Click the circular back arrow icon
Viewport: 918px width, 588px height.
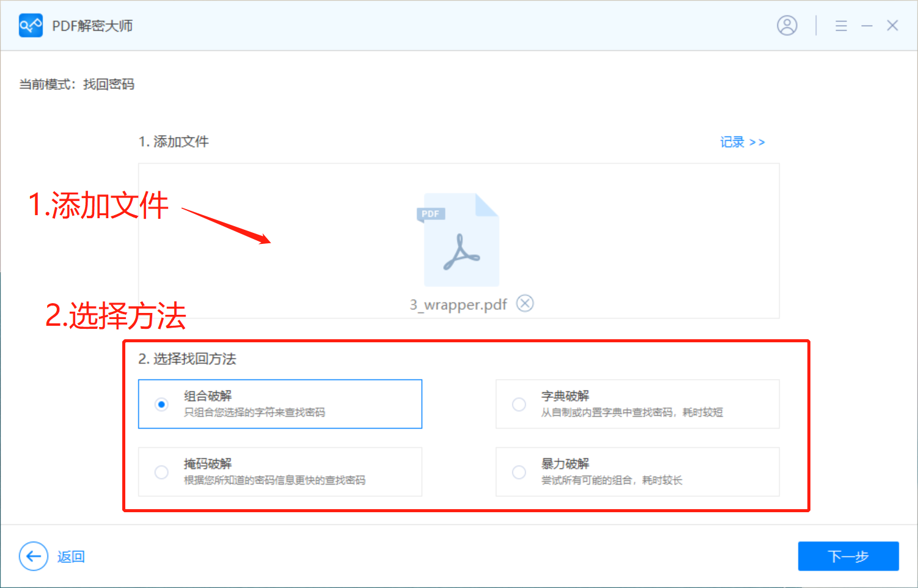[34, 556]
